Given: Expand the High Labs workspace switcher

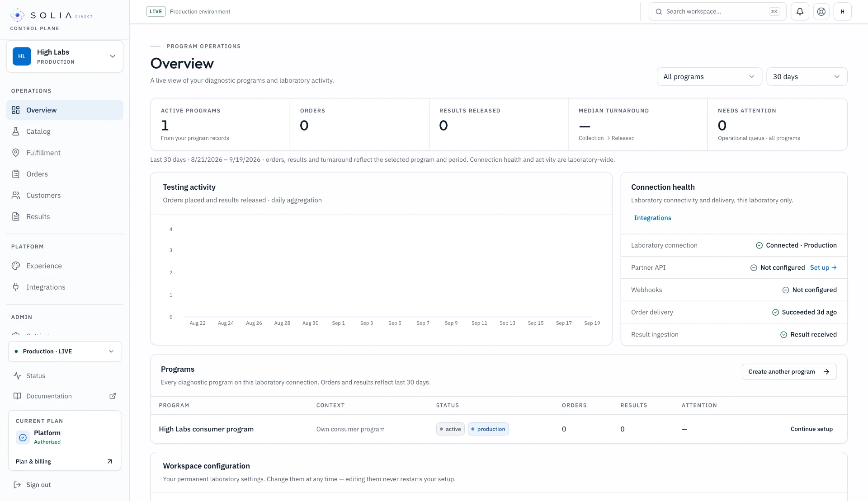Looking at the screenshot, I should pos(65,56).
